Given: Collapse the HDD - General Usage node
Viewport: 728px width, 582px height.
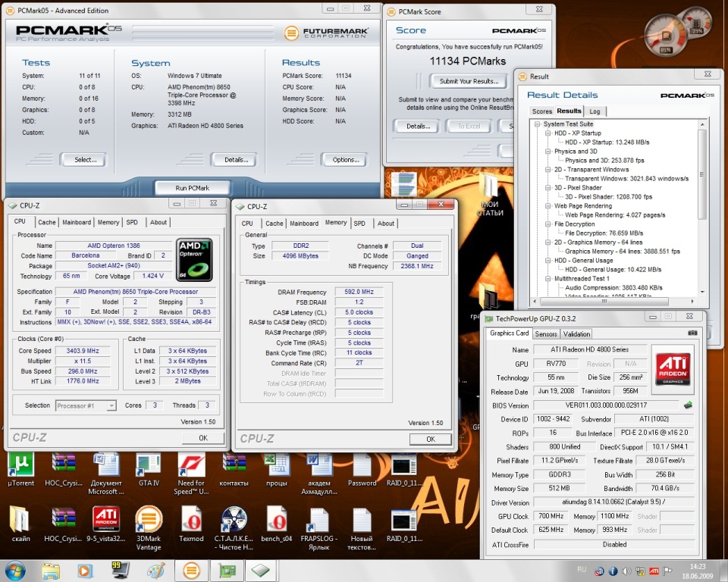Looking at the screenshot, I should click(x=548, y=261).
